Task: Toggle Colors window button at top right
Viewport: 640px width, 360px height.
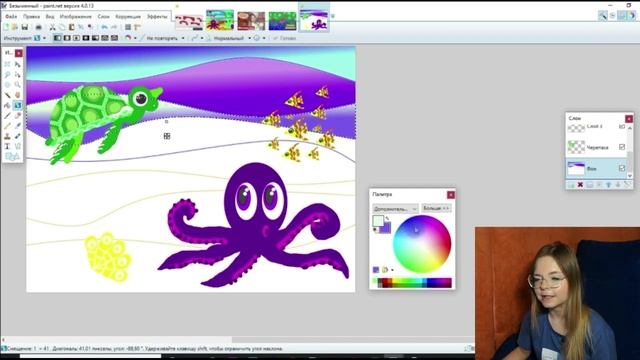Action: (x=631, y=16)
